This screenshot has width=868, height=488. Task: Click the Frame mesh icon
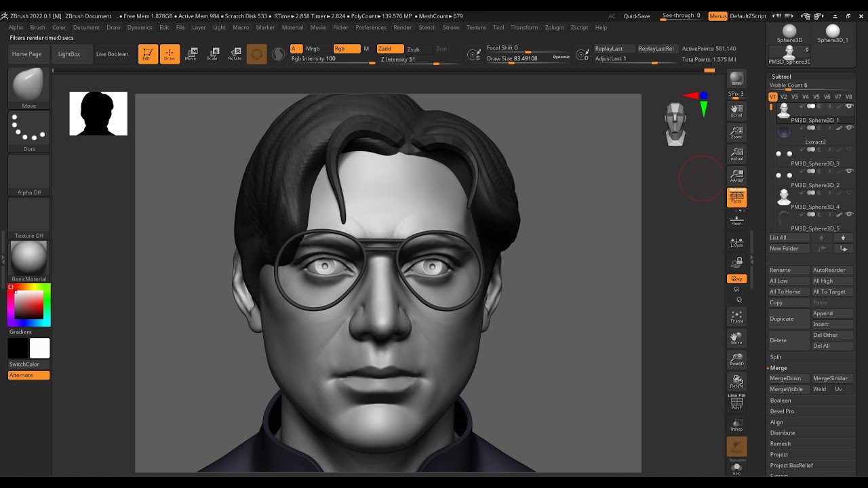[x=736, y=317]
